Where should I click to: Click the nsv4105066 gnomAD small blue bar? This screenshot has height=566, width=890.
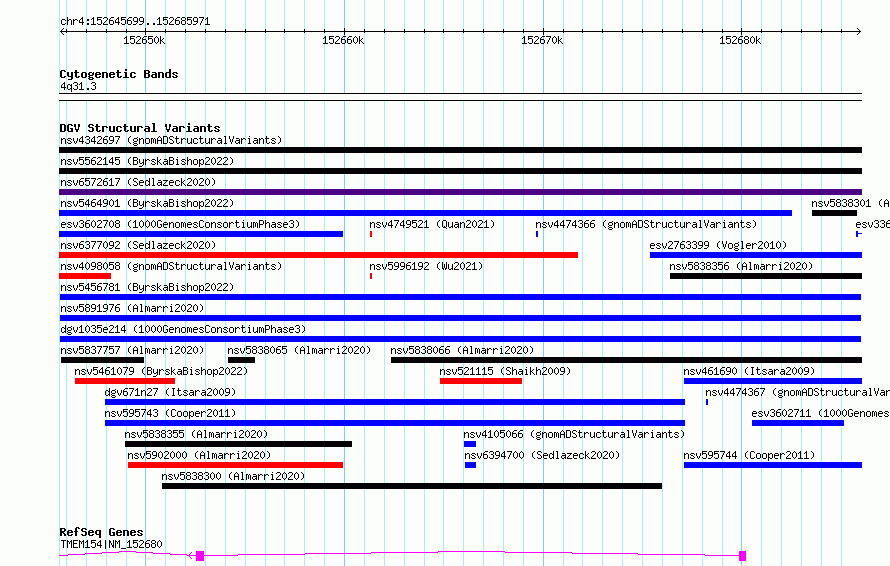coord(470,444)
